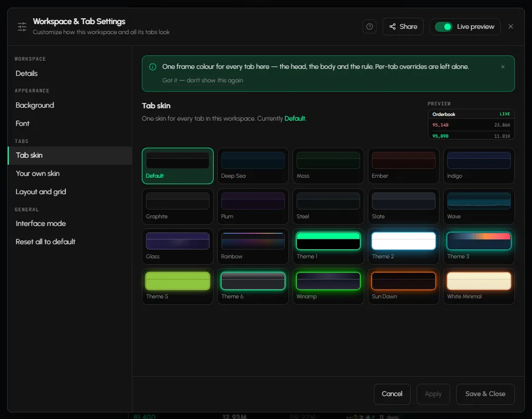
Task: Choose the White Minimal skin
Action: click(478, 287)
